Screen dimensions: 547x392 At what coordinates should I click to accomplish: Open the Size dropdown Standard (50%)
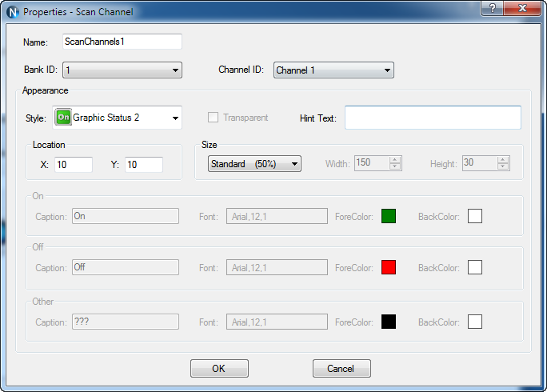pos(254,164)
